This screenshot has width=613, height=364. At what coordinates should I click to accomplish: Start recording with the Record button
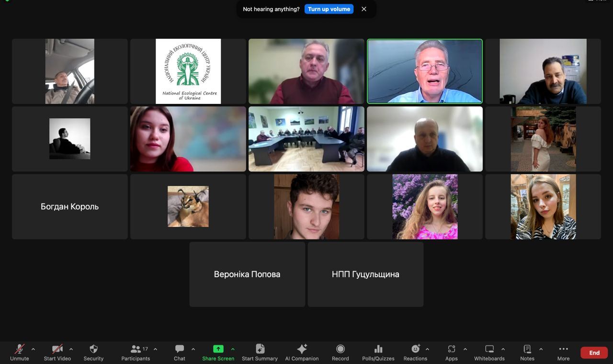click(340, 350)
